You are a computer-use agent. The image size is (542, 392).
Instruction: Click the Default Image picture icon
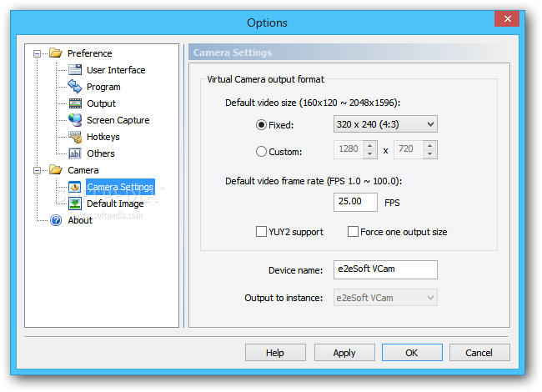75,204
